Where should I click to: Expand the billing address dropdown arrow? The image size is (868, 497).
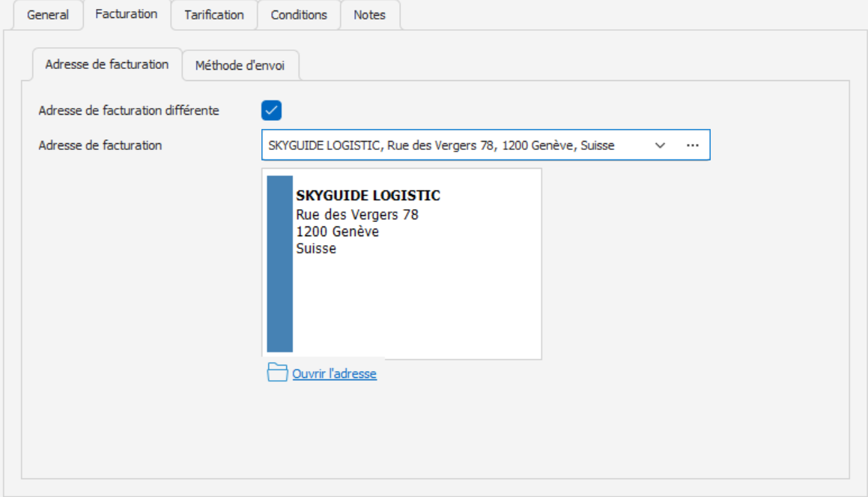tap(660, 145)
